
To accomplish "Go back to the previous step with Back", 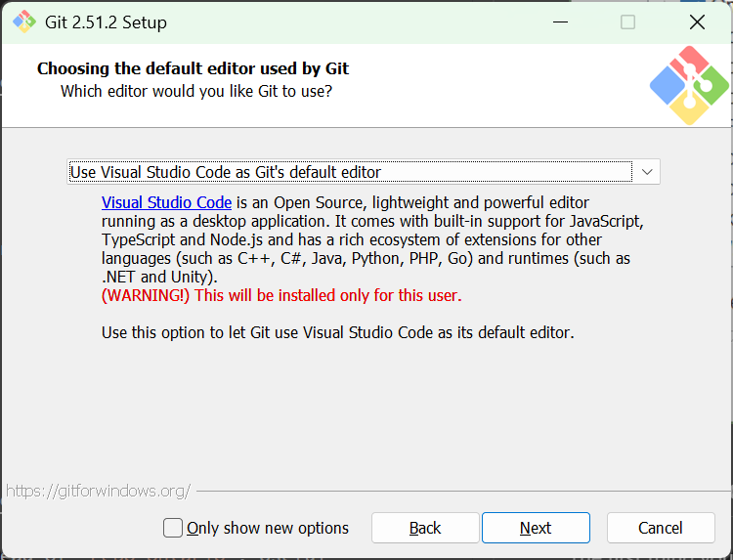I will point(425,528).
